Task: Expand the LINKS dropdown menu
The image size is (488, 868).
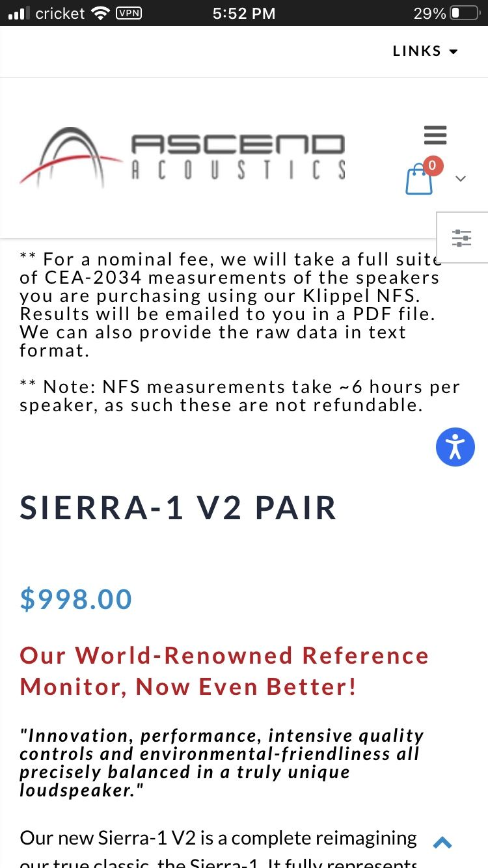Action: point(426,51)
